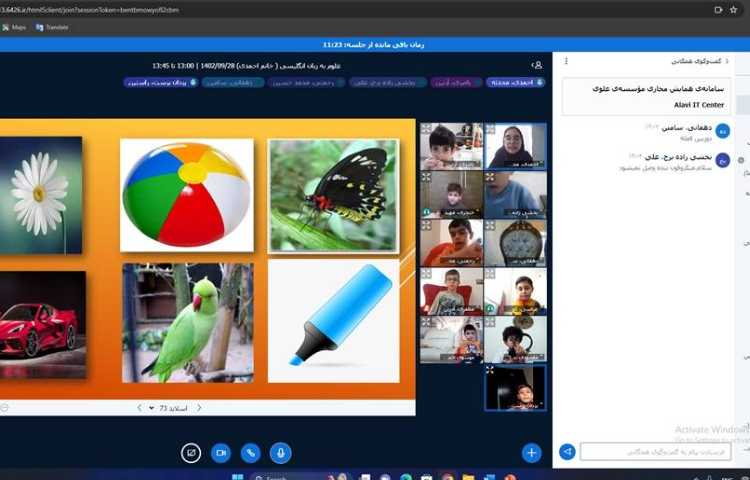Open chat options three-dot menu
Screen dimensions: 750x480
tap(566, 61)
